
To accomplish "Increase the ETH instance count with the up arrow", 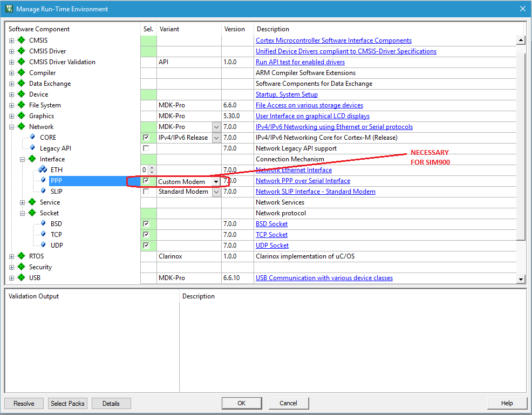I will [151, 167].
